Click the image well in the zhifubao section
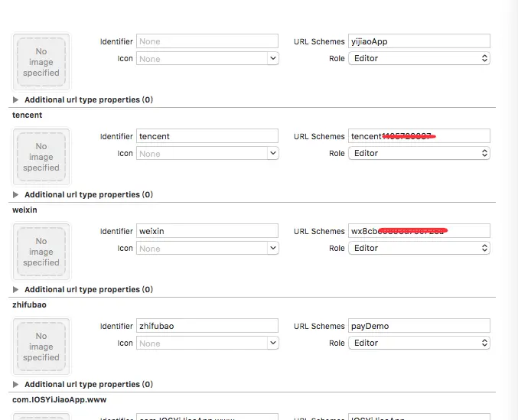 click(41, 346)
